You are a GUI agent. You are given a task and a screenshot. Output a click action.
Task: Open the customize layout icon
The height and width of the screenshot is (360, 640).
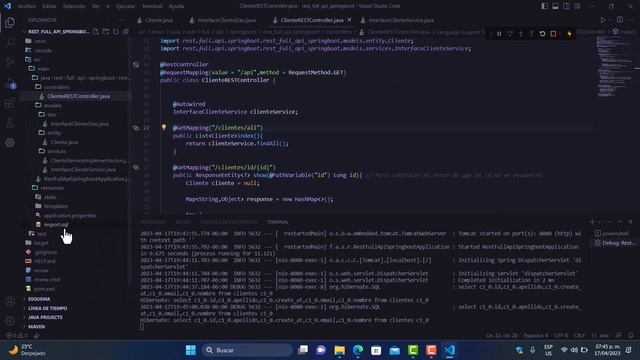[577, 6]
